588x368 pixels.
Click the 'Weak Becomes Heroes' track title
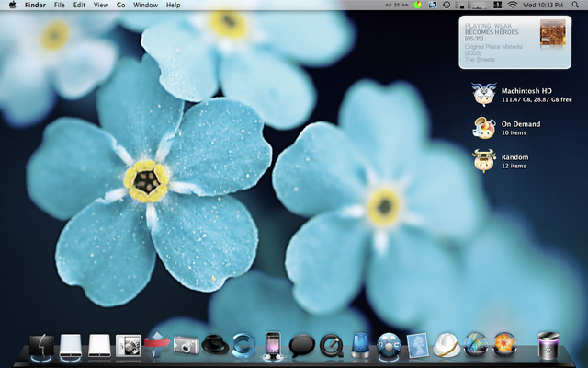tap(492, 29)
